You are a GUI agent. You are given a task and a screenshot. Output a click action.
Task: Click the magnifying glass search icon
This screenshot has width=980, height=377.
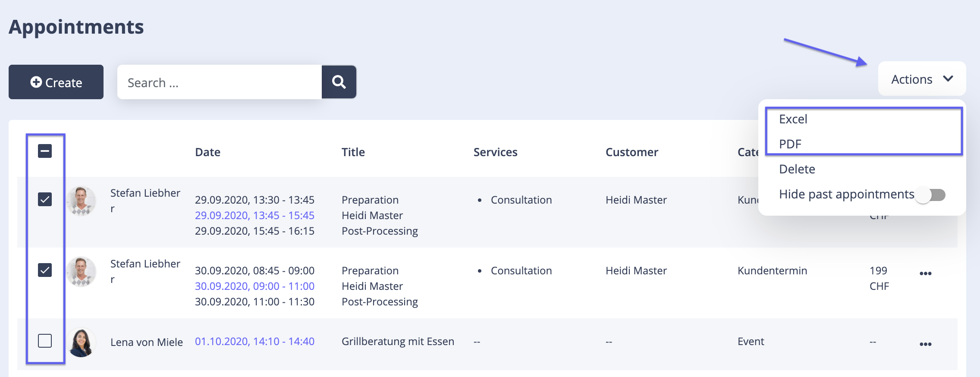(339, 82)
